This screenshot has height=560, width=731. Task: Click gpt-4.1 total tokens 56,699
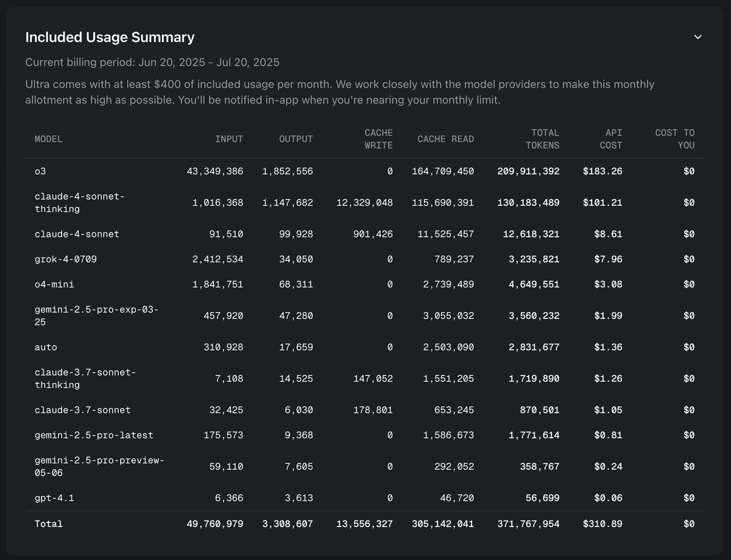pos(542,498)
